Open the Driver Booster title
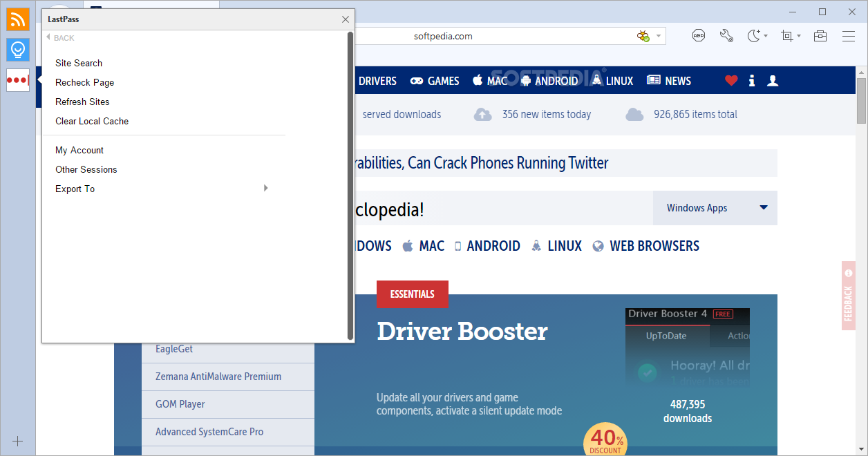The image size is (868, 456). pos(462,332)
